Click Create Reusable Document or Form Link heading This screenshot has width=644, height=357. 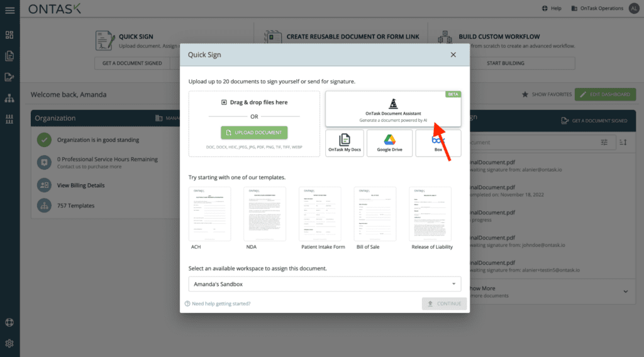click(353, 36)
